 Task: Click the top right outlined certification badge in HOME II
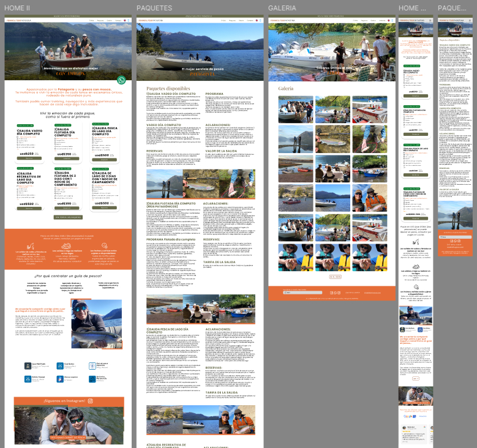pos(92,365)
